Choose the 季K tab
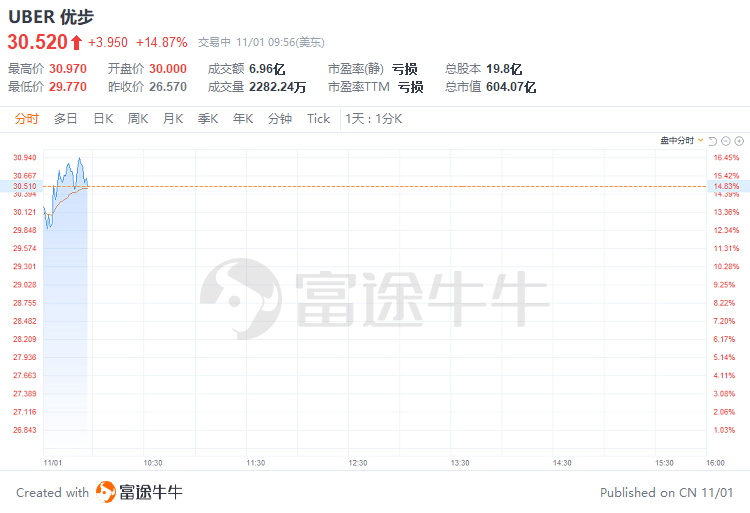 (x=208, y=119)
